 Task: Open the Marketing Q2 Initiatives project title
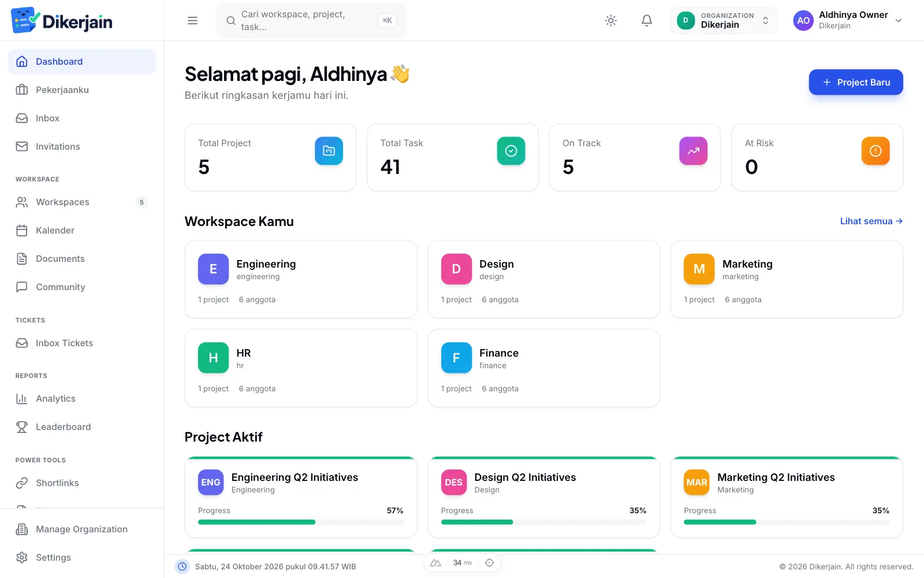(776, 477)
